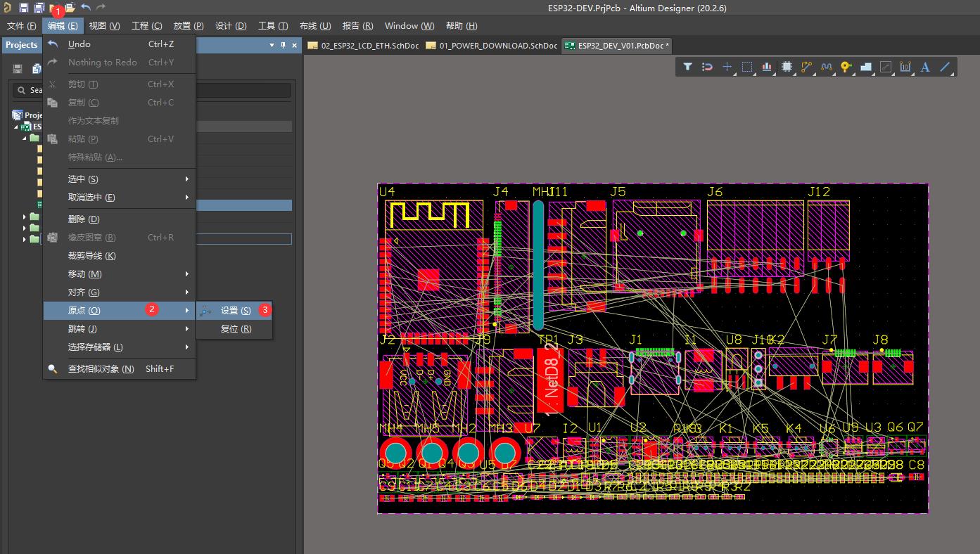Select the U4 ESP32 module footprint on PCB

tap(433, 271)
